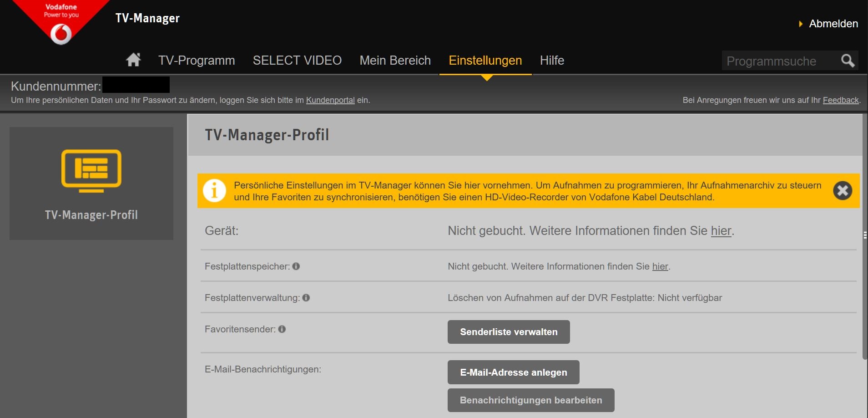Close the yellow info banner
Screen dimensions: 868x418
843,191
